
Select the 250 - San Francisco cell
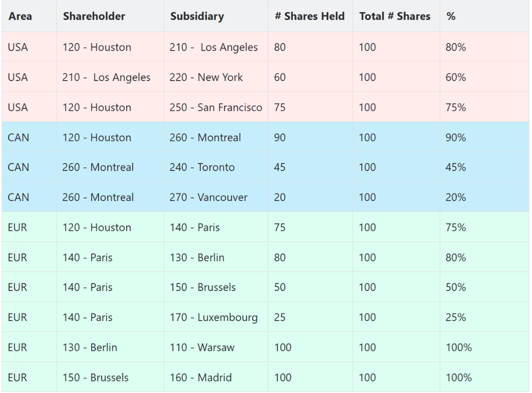click(x=216, y=107)
